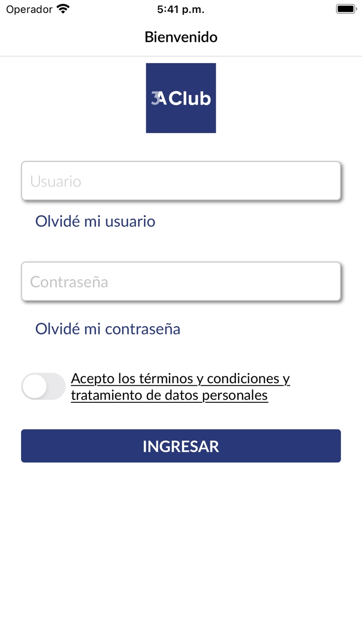Tap the 5:41 p.m. clock
The height and width of the screenshot is (644, 362).
pos(180,9)
